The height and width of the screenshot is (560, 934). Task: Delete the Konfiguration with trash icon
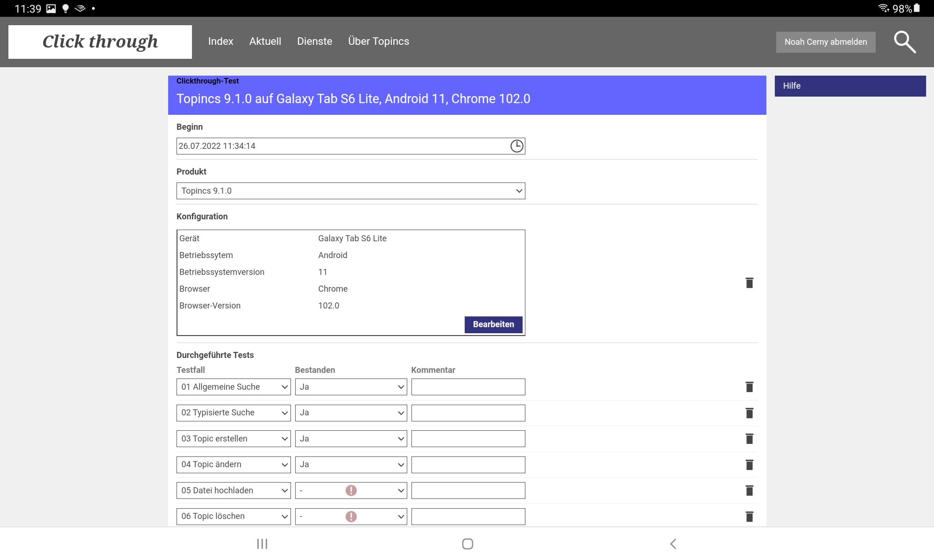tap(749, 283)
